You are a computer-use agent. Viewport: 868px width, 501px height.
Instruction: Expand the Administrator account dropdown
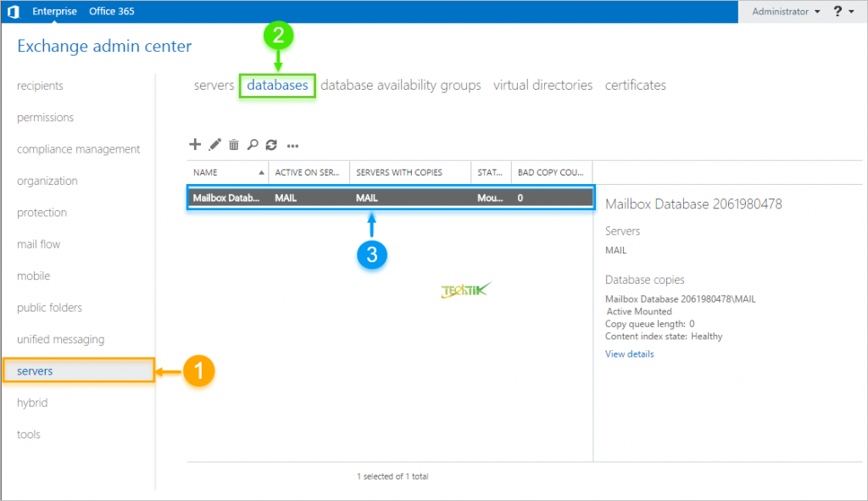[x=786, y=12]
